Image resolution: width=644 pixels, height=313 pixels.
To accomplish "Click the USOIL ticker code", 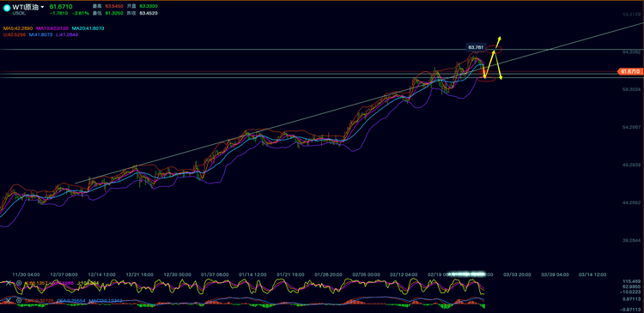I will pyautogui.click(x=19, y=13).
